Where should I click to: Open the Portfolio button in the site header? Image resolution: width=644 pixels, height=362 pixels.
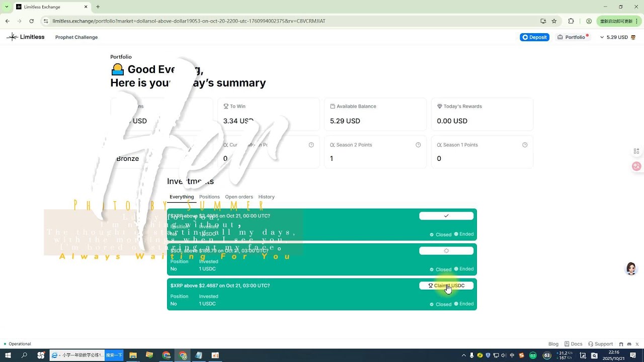coord(573,37)
